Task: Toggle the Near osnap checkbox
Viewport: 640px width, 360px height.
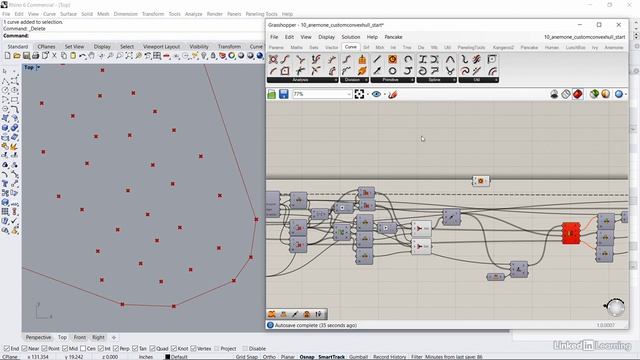Action: point(24,349)
